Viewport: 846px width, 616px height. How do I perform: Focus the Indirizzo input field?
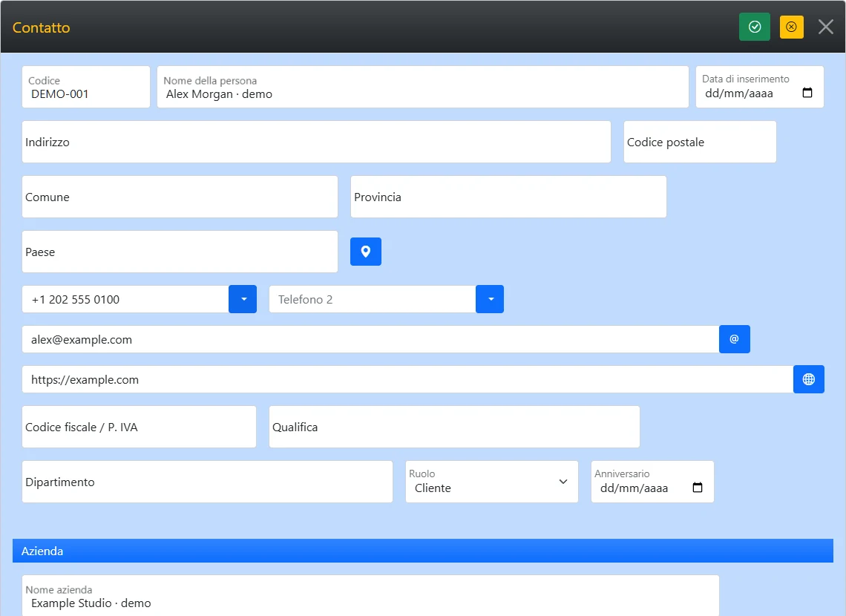[316, 142]
